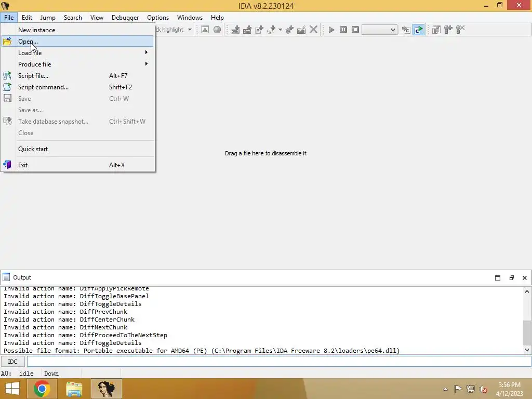Click the IDA taskbar icon
This screenshot has height=399, width=532.
107,389
